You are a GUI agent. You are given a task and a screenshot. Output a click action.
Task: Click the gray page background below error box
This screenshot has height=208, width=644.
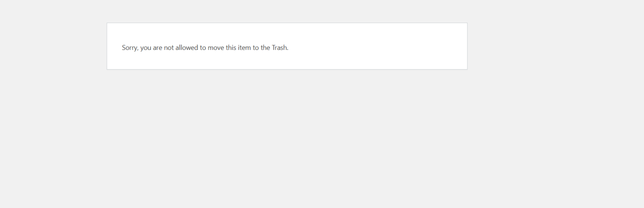pyautogui.click(x=287, y=139)
